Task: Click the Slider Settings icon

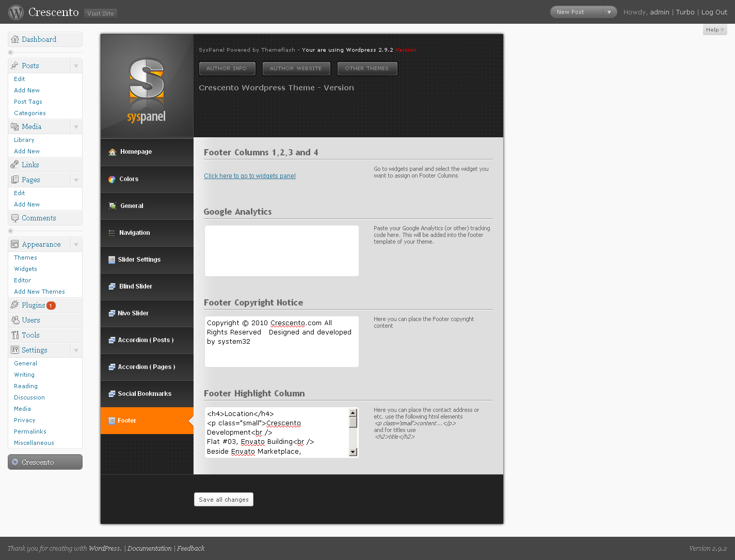Action: click(x=111, y=260)
